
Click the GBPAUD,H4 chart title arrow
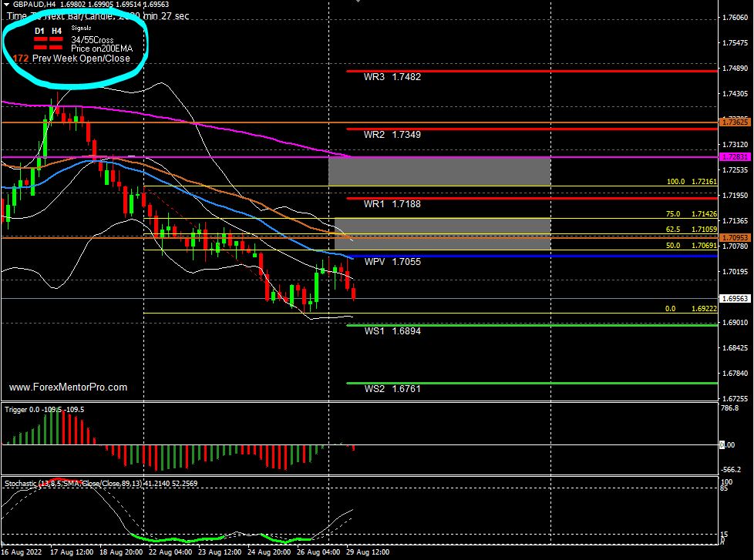(6, 5)
